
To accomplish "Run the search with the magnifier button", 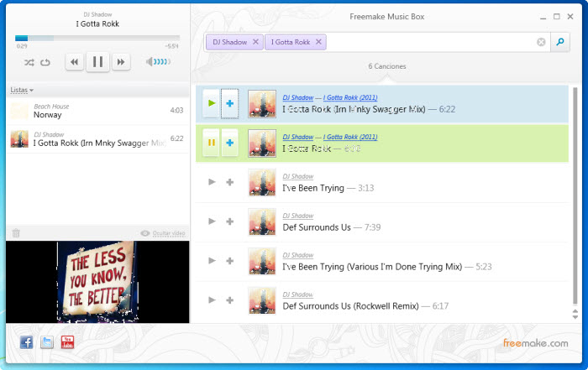I will coord(560,42).
